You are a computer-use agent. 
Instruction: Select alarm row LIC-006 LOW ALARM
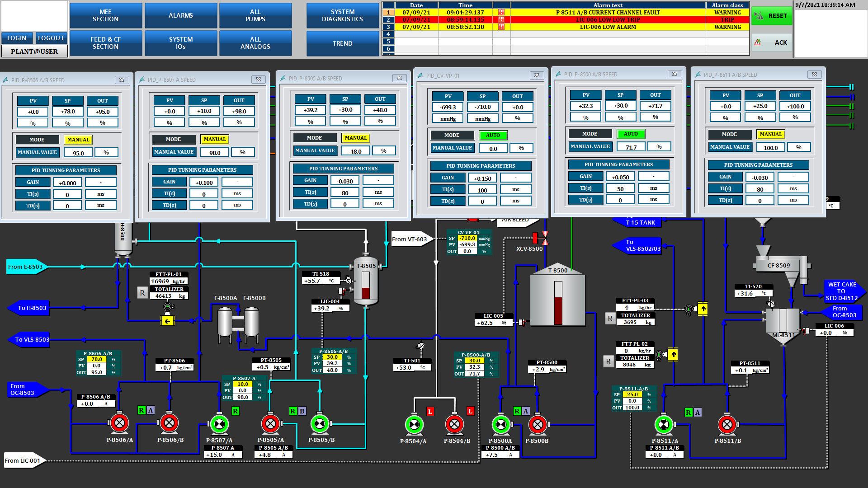(x=566, y=27)
